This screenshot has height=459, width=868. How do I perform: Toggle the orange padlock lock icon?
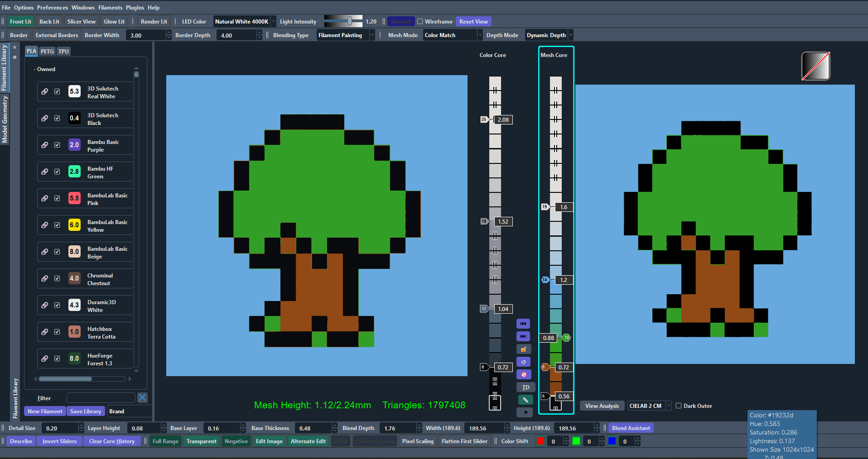tap(523, 349)
